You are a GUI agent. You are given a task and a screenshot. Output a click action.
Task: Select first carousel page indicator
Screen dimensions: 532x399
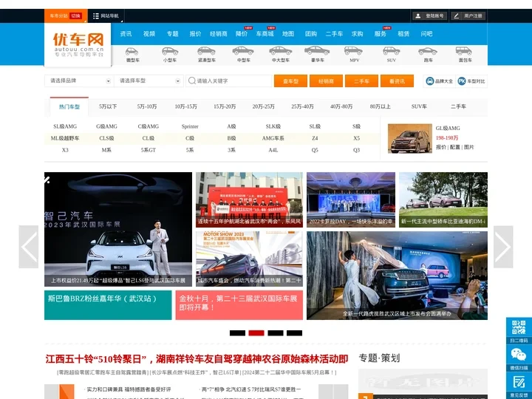(x=237, y=332)
